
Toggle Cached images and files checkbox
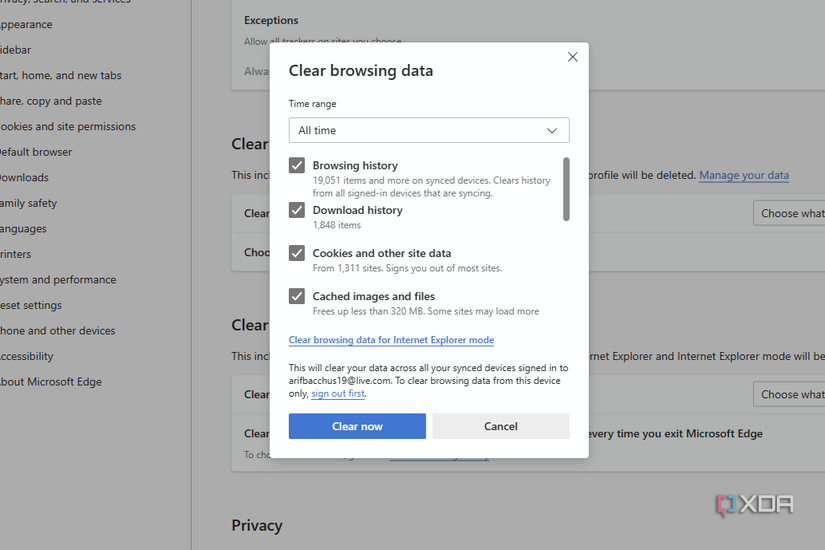pyautogui.click(x=297, y=296)
